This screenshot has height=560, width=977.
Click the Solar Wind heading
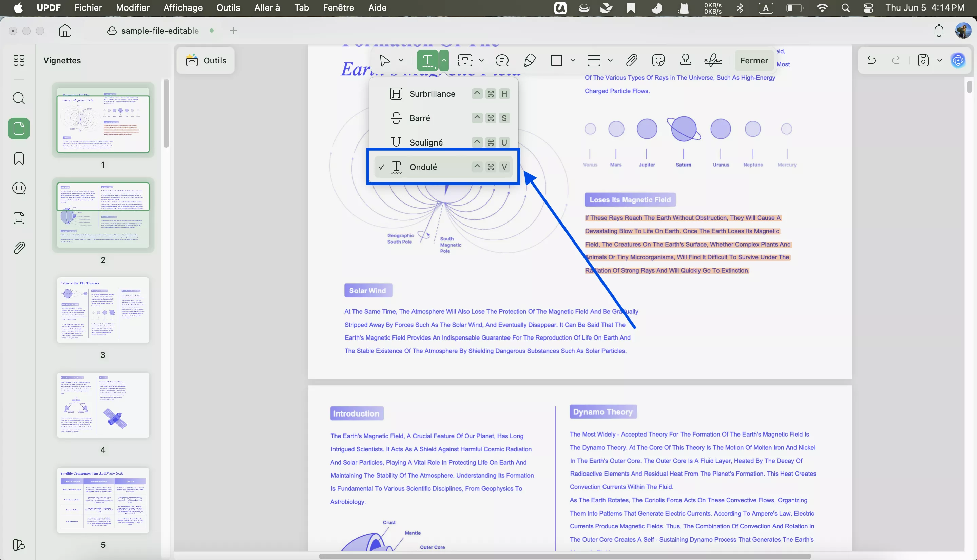click(x=368, y=291)
